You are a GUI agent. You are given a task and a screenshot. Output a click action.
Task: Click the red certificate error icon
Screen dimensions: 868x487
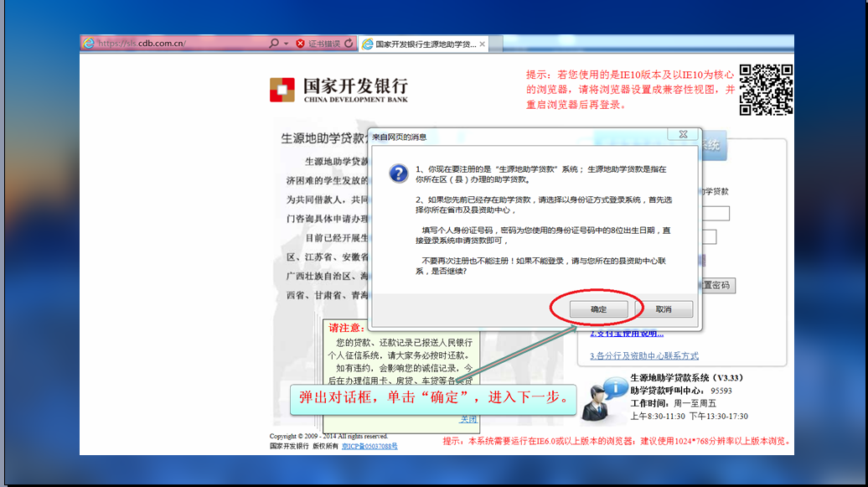(300, 44)
